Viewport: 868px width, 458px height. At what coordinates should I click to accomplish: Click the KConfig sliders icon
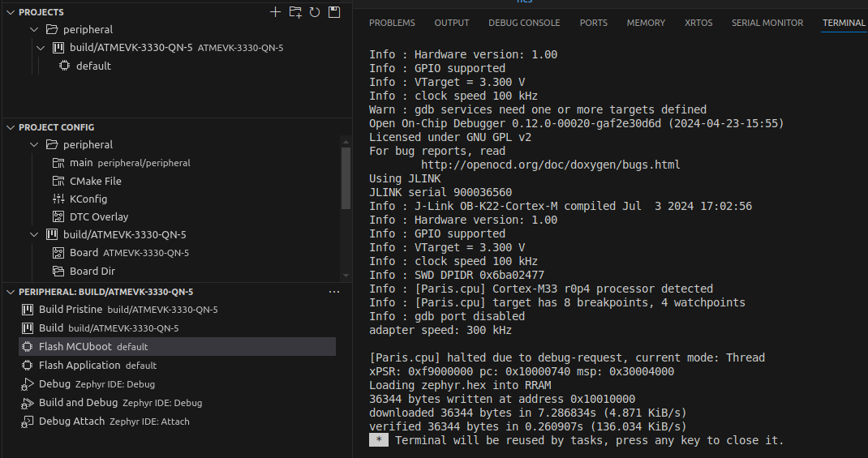tap(58, 199)
